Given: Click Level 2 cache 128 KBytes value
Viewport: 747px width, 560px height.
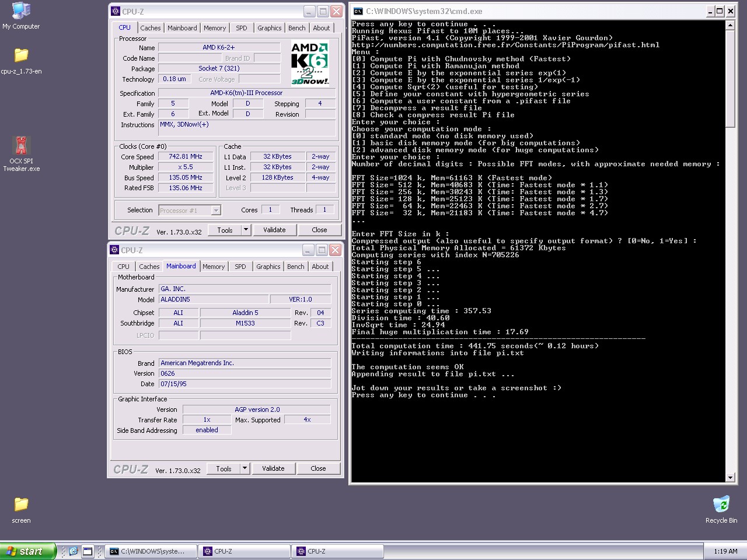Looking at the screenshot, I should point(277,178).
